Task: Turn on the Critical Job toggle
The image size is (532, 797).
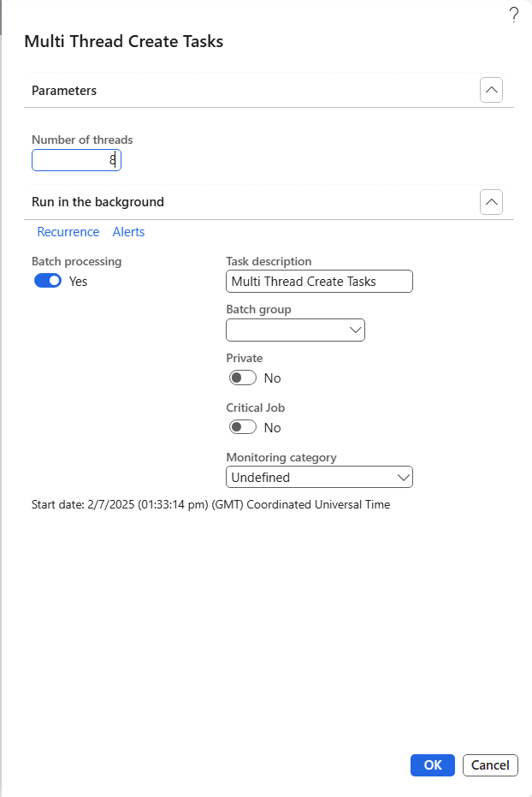Action: [x=242, y=427]
